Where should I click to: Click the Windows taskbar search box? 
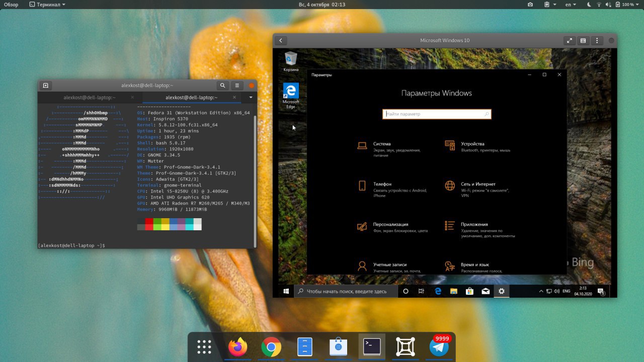click(x=346, y=291)
